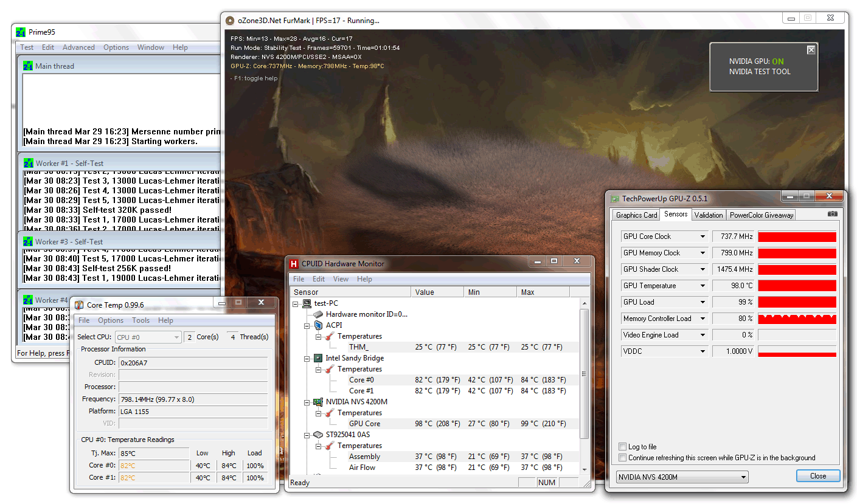Click the NVIDIA NVS 4200M graphics card icon in tree
Image resolution: width=857 pixels, height=504 pixels.
[x=318, y=402]
